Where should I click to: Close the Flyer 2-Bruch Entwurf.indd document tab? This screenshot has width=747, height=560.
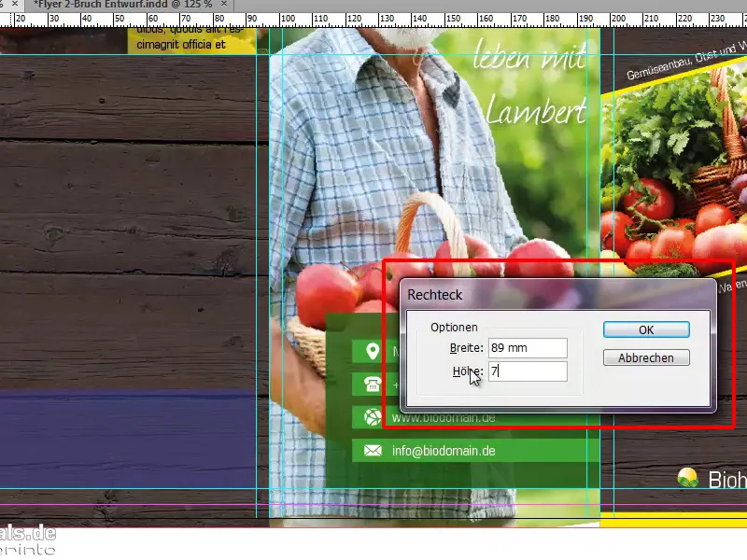coord(224,5)
